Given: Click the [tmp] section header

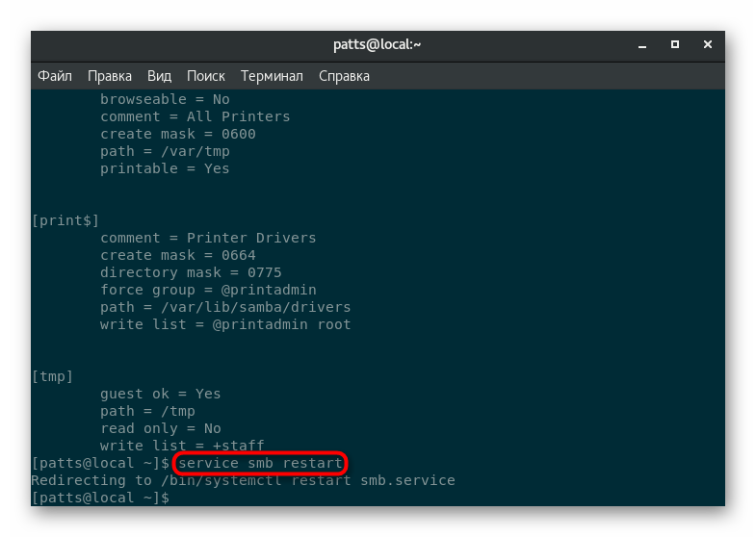Looking at the screenshot, I should point(53,376).
